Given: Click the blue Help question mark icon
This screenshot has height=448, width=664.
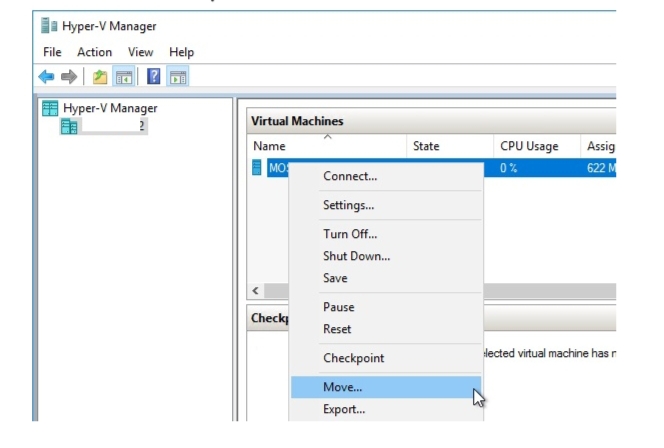Looking at the screenshot, I should (x=153, y=77).
